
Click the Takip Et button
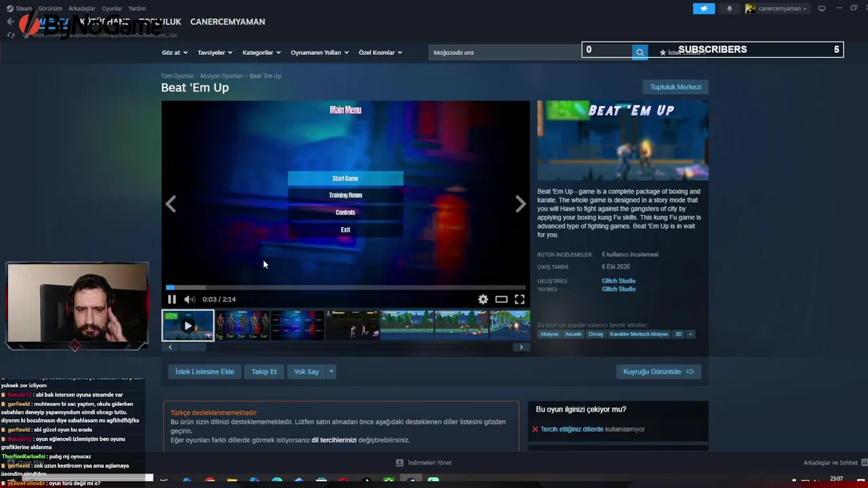264,371
